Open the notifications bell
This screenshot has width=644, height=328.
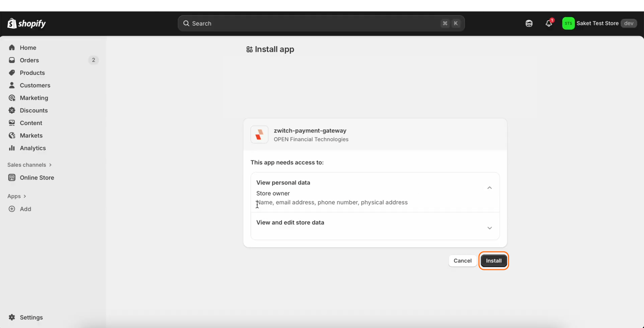tap(549, 23)
